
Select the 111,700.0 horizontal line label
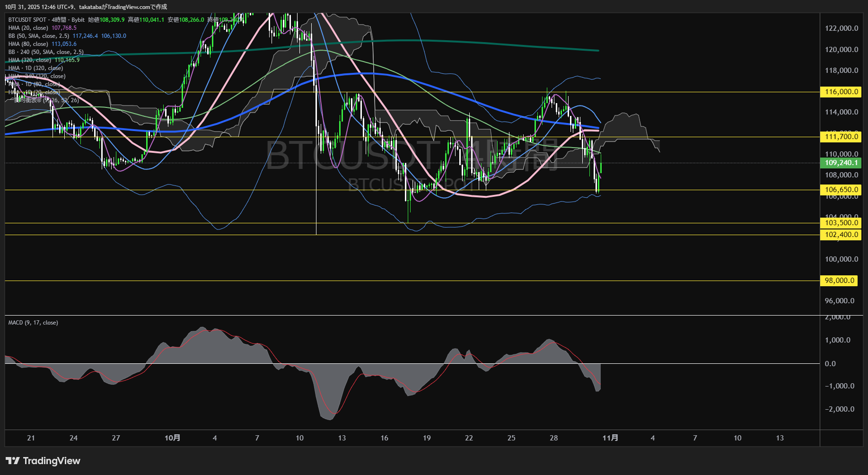(x=841, y=137)
